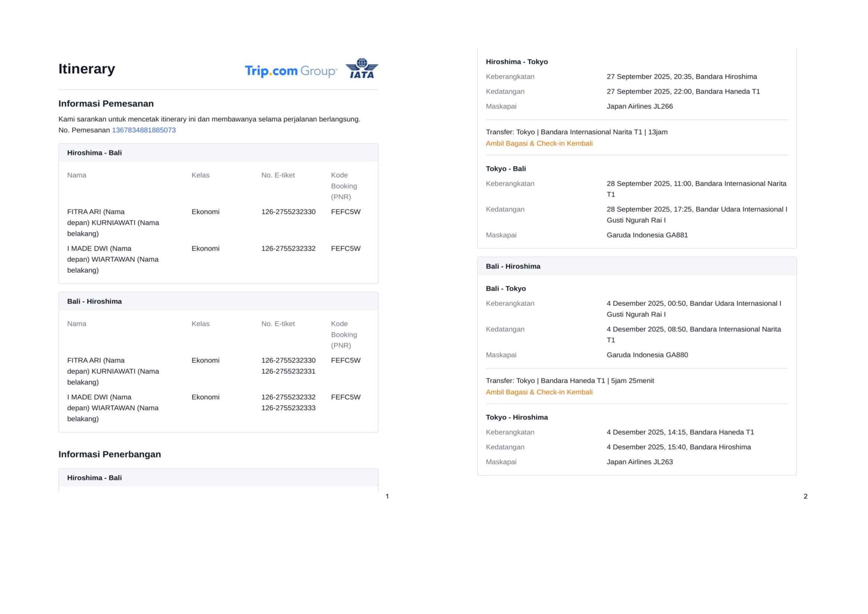Click e-ticket number 126-2755232333
868x614 pixels.
(288, 408)
